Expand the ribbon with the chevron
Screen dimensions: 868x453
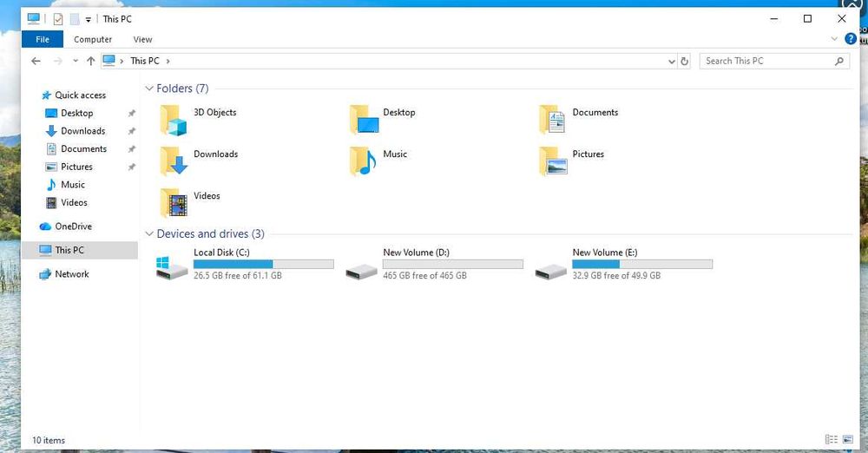834,39
